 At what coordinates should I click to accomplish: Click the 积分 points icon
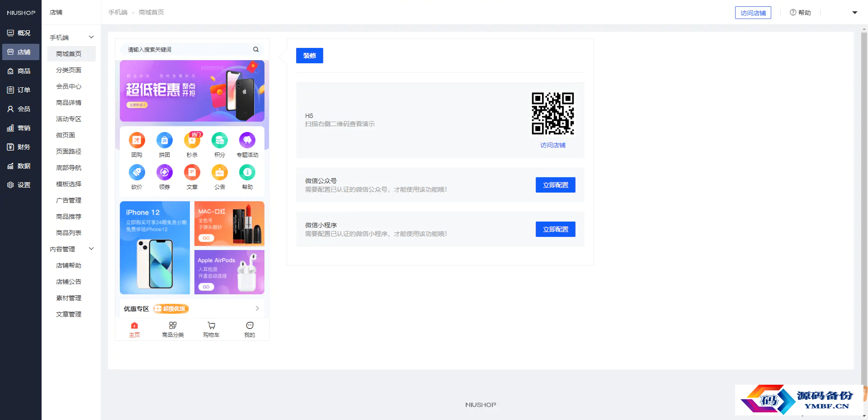click(220, 141)
